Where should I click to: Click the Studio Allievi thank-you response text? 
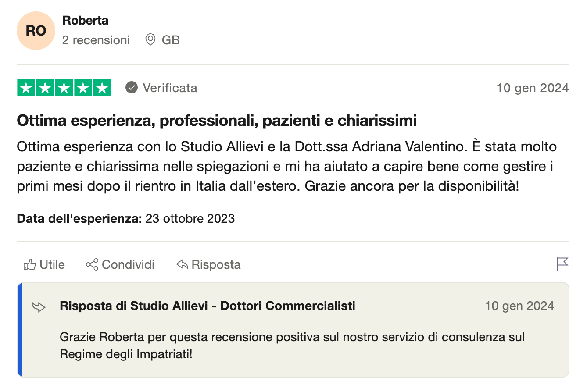point(292,346)
